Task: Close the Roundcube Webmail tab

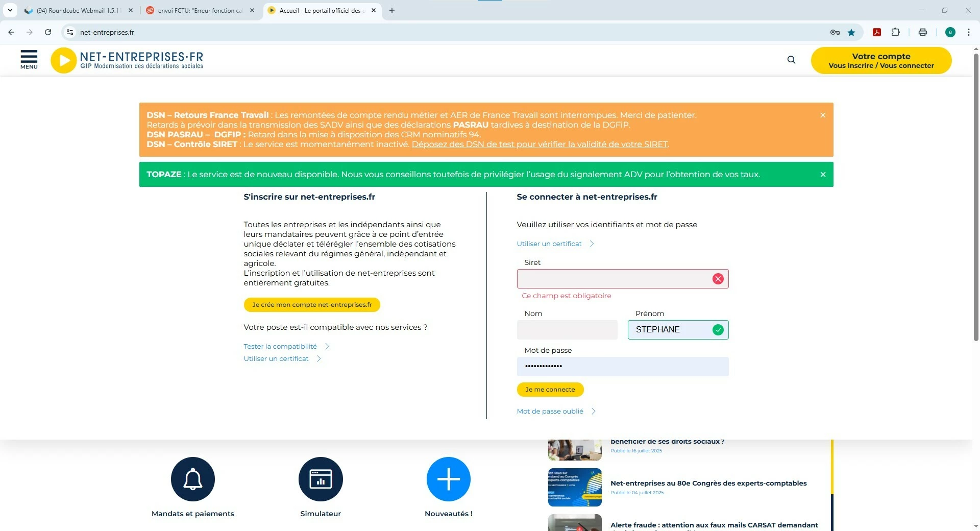Action: click(x=131, y=10)
